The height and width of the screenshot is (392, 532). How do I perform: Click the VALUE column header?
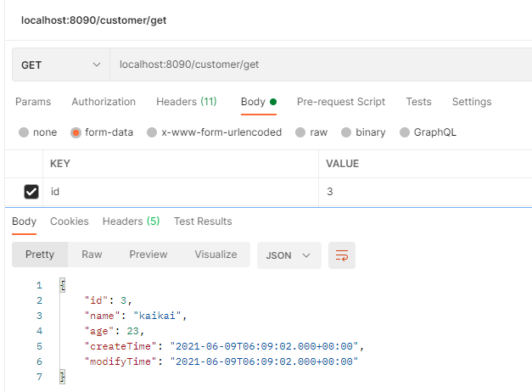click(x=342, y=164)
